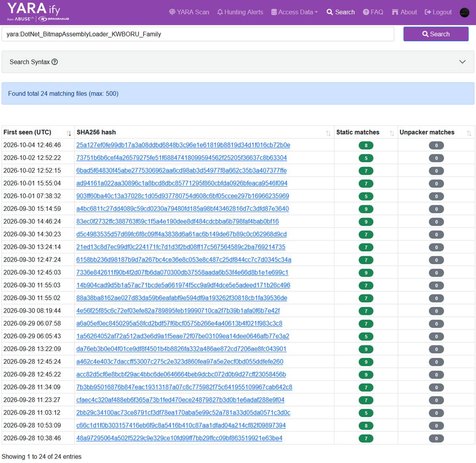Open hash 25a127ef0fe99db17a3a08ddbd6848b3c96e1e61819b8819d34d1f016cb72b0e
Image resolution: width=476 pixels, height=463 pixels.
183,145
